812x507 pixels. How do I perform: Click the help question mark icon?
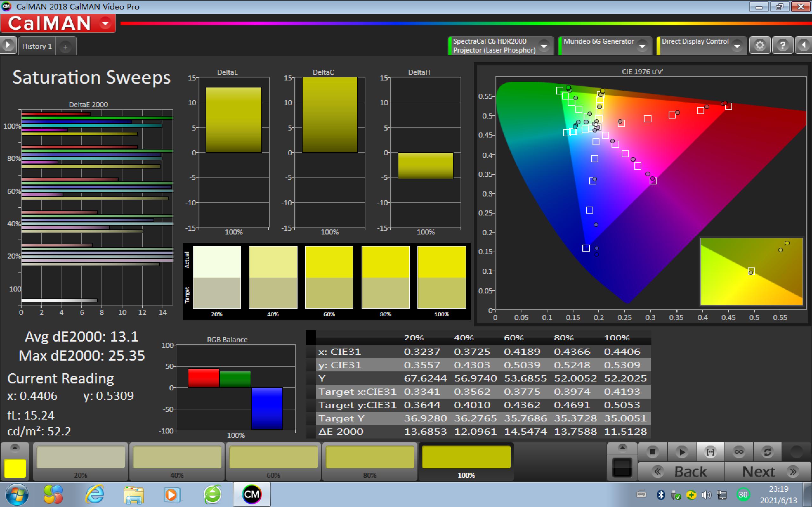pos(783,45)
